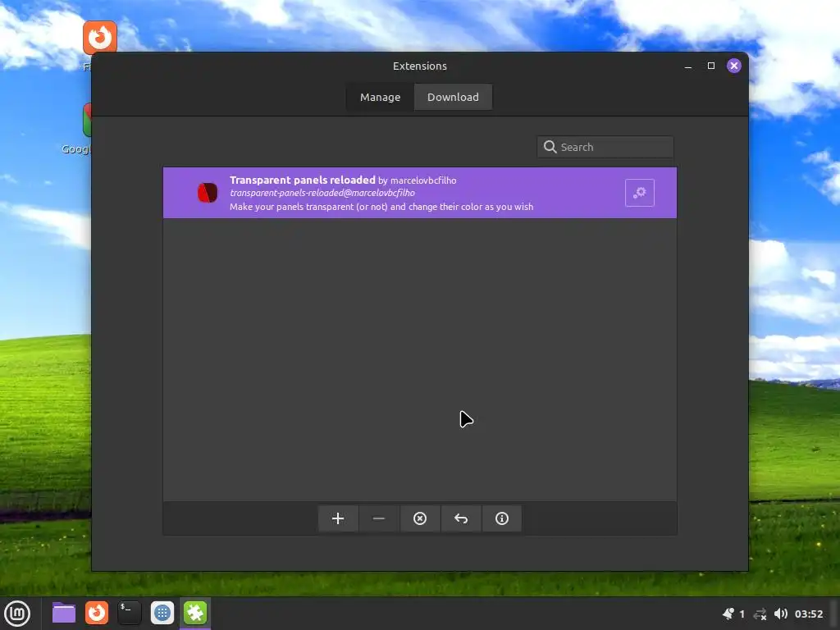This screenshot has height=630, width=840.
Task: Uninstall extension with the circled X button
Action: pyautogui.click(x=420, y=518)
